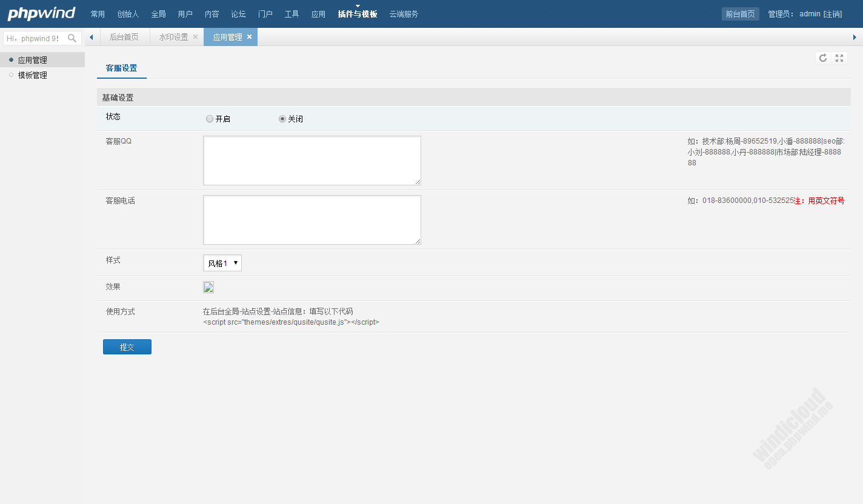This screenshot has width=863, height=504.
Task: Open the 论坛 menu
Action: tap(238, 14)
